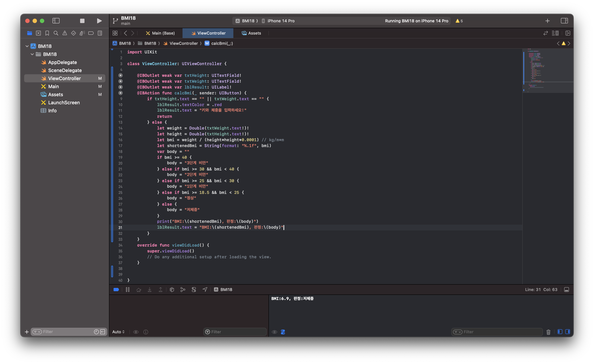Click the Debug Memory Graph icon
The height and width of the screenshot is (364, 594).
point(183,290)
